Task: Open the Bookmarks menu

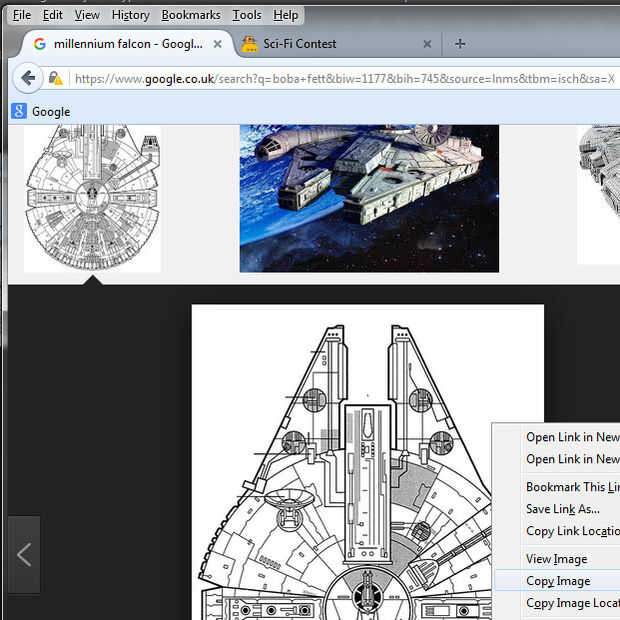Action: (x=191, y=15)
